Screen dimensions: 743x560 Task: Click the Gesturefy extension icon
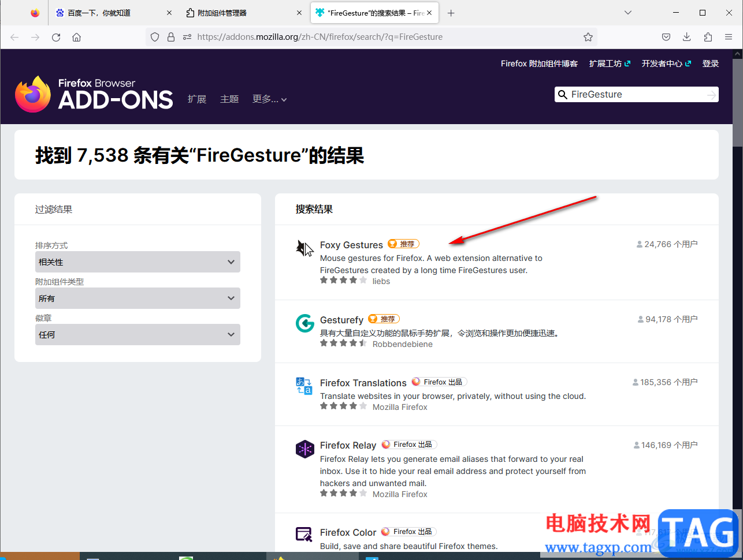[x=304, y=323]
